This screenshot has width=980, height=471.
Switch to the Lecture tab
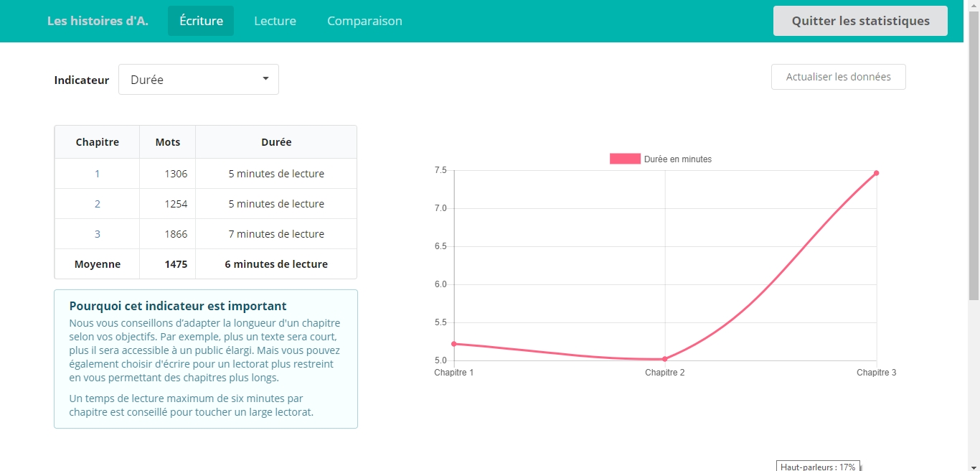point(275,21)
